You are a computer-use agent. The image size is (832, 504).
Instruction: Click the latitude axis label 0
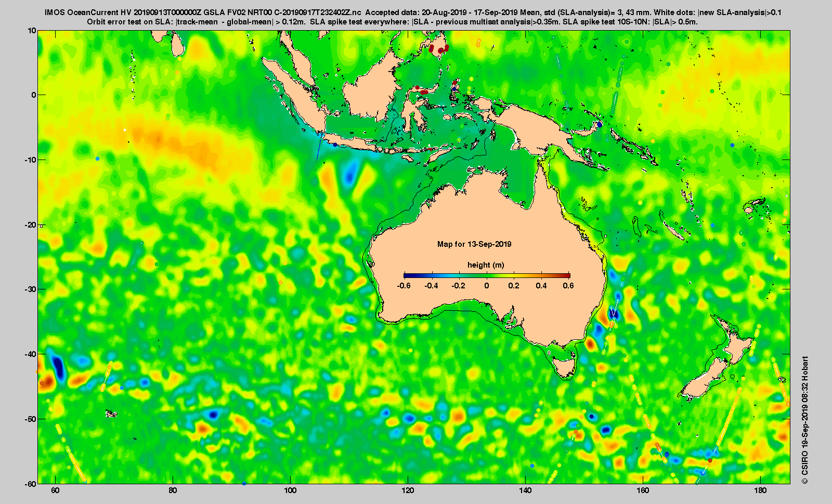point(34,95)
